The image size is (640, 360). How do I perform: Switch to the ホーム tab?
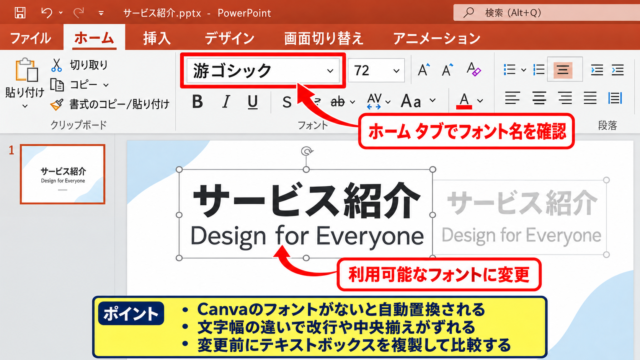click(x=94, y=38)
